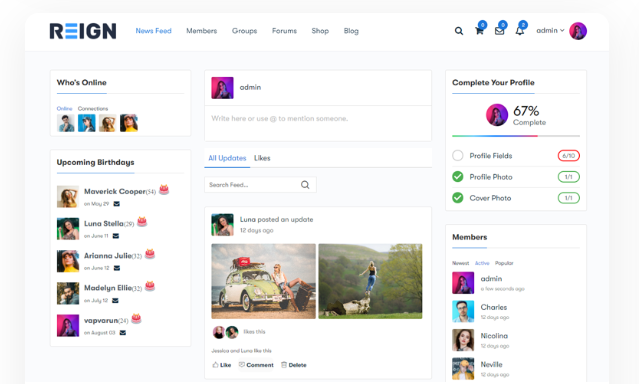Viewport: 639px width, 384px height.
Task: Comment on Luna's post
Action: 256,365
